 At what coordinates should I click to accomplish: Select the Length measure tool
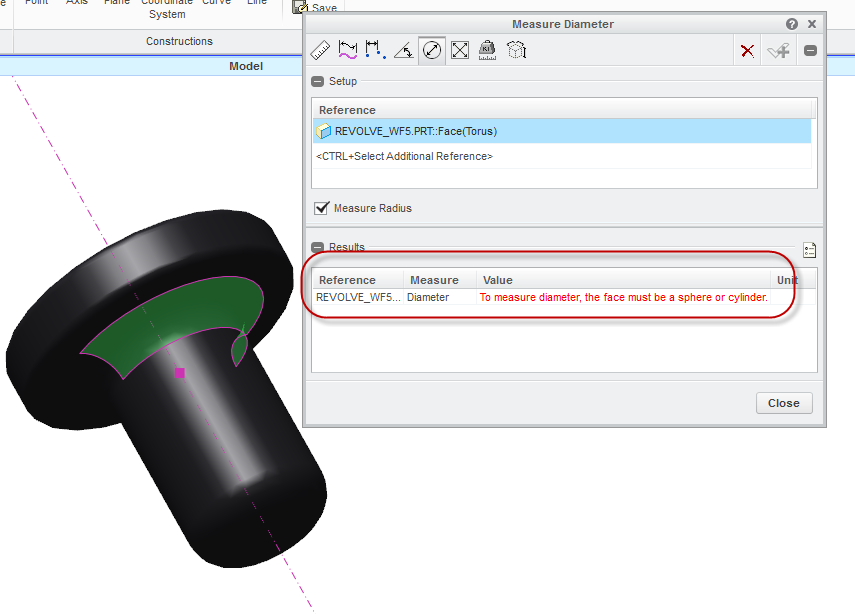pos(320,49)
